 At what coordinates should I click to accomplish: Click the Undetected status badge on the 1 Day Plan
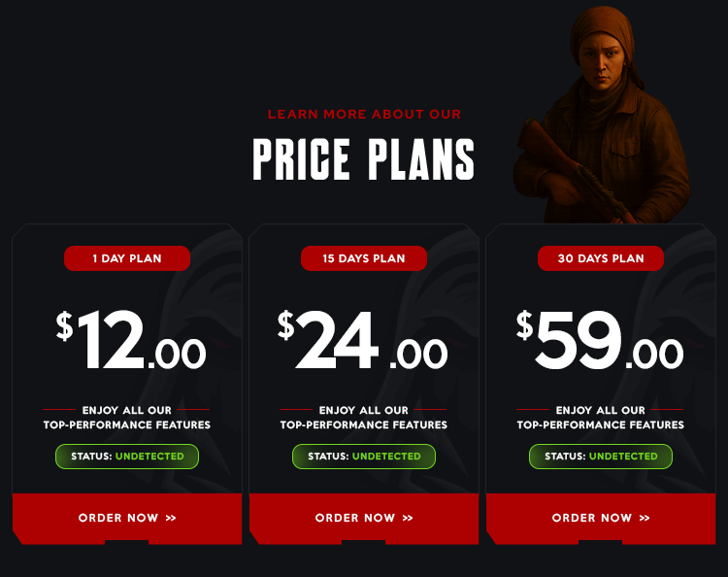click(x=127, y=457)
